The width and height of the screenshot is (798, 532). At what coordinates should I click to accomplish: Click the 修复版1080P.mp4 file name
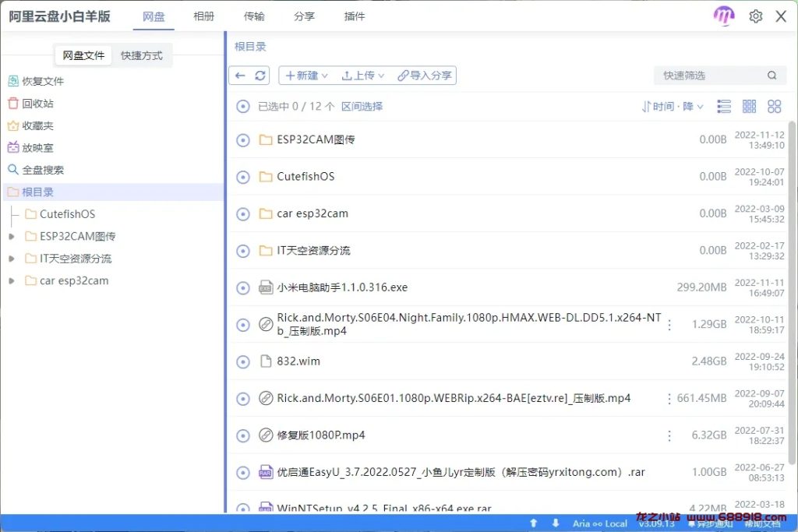[320, 435]
